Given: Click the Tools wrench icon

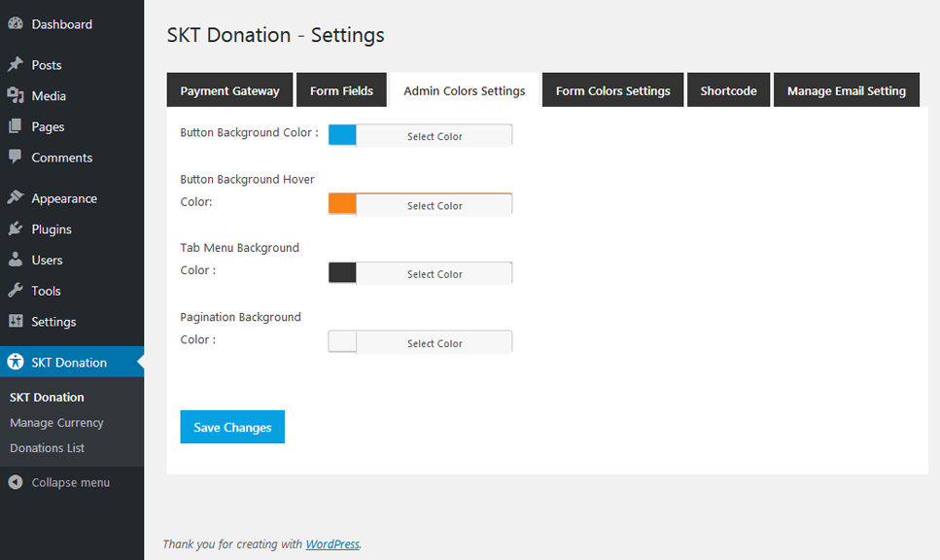Looking at the screenshot, I should coord(16,291).
